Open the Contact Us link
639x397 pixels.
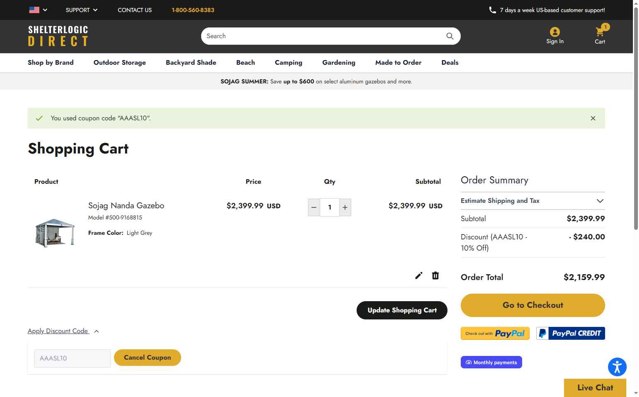(134, 10)
